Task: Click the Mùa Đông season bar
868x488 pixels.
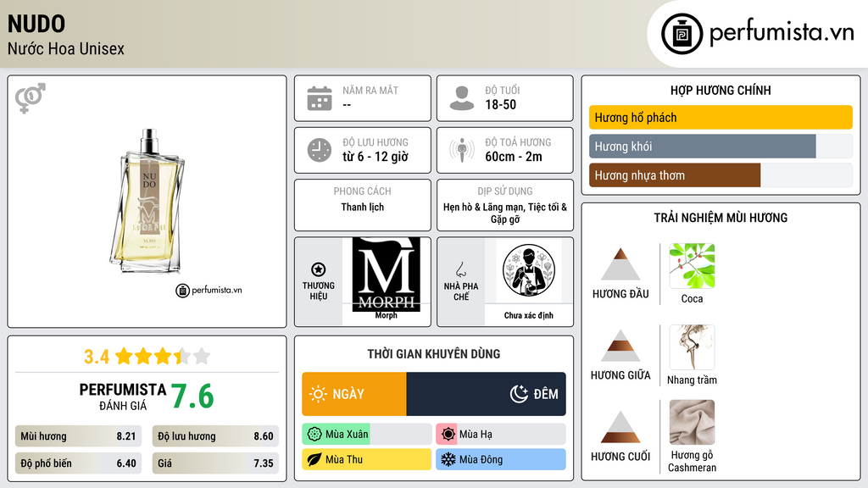Action: pos(501,459)
